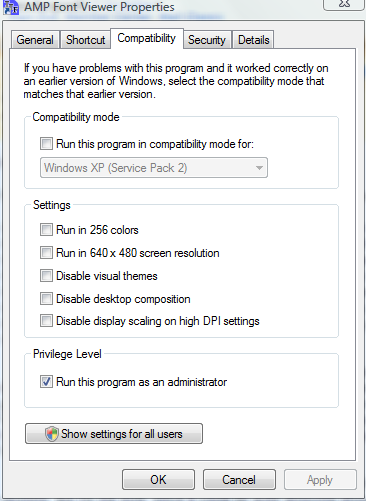Uncheck Run this program as an administrator
The image size is (366, 501).
46,382
